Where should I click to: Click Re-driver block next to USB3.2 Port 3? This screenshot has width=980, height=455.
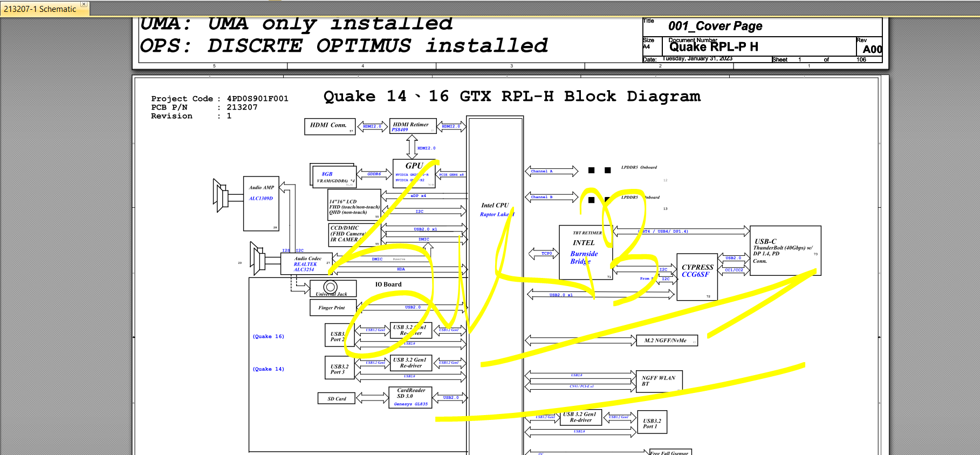point(410,363)
